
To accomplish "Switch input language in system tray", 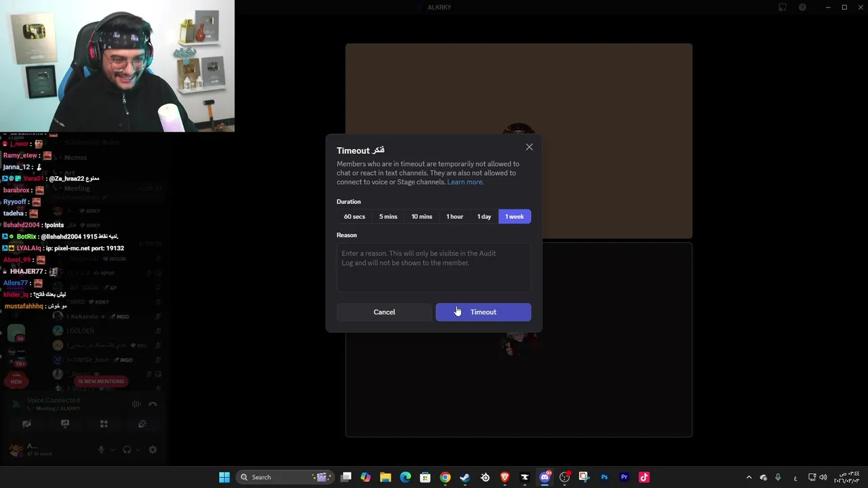I will tap(795, 477).
